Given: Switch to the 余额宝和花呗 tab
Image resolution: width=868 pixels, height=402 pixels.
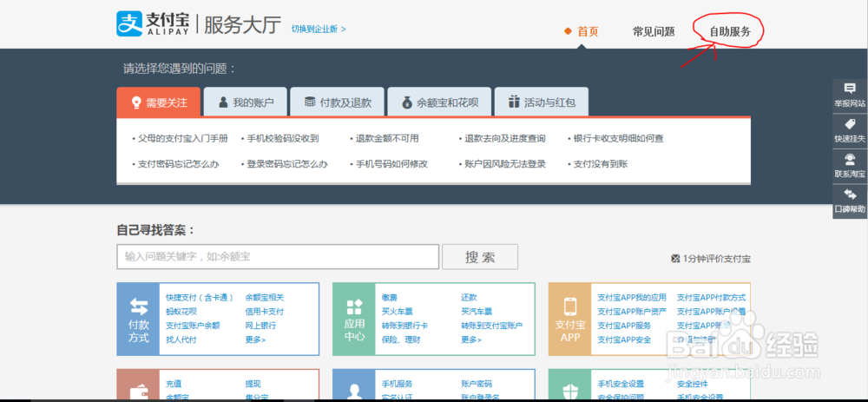Looking at the screenshot, I should pyautogui.click(x=439, y=102).
